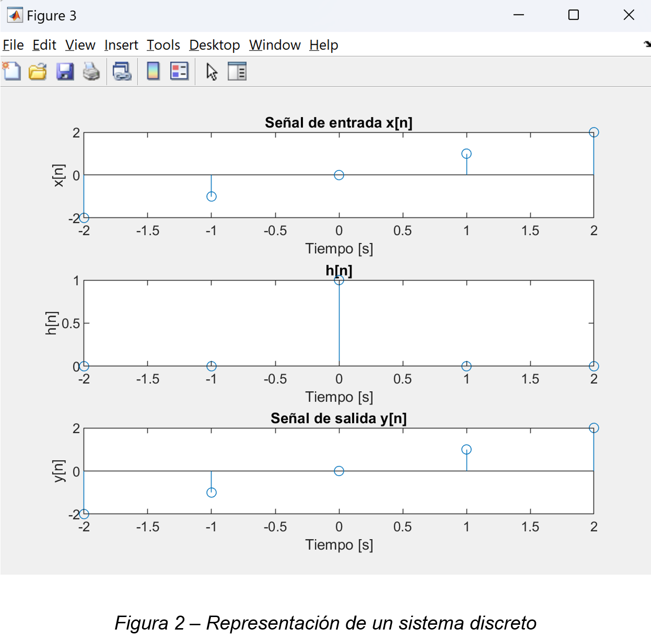Select the h[n] stem marker at time -1
The height and width of the screenshot is (644, 651).
point(211,366)
